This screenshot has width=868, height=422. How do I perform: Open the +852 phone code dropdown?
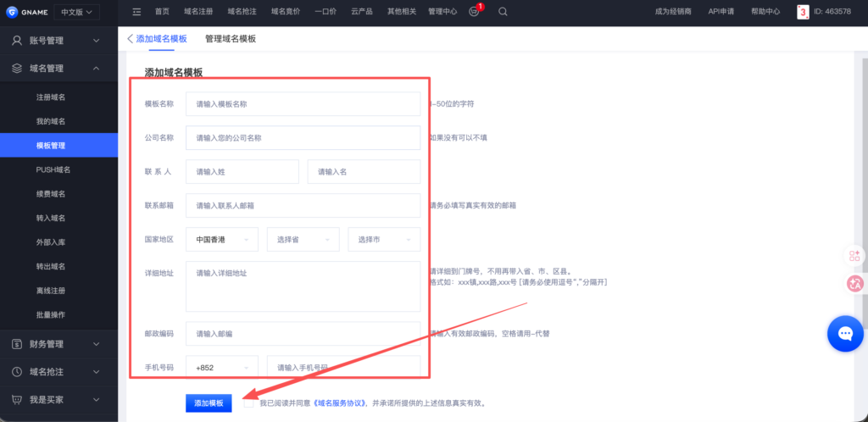[222, 367]
